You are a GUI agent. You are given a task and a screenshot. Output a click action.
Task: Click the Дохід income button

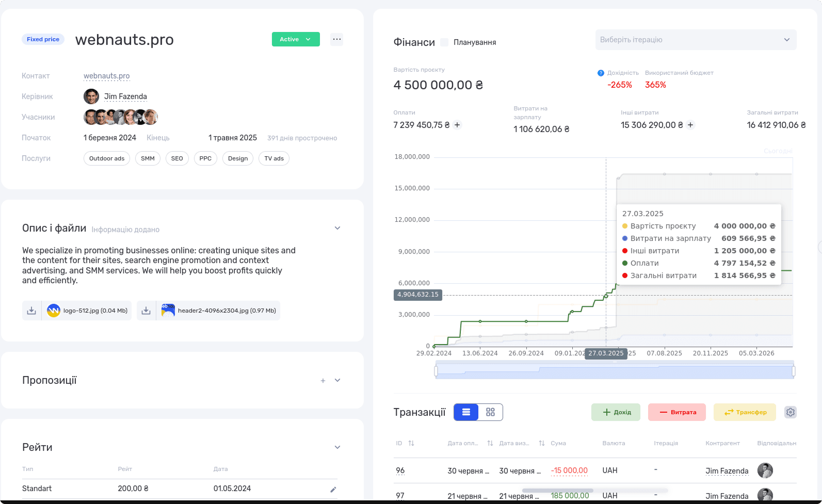616,412
